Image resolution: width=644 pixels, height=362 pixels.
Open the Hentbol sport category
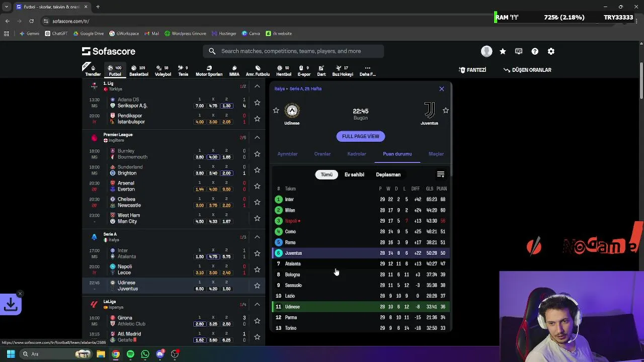(284, 71)
